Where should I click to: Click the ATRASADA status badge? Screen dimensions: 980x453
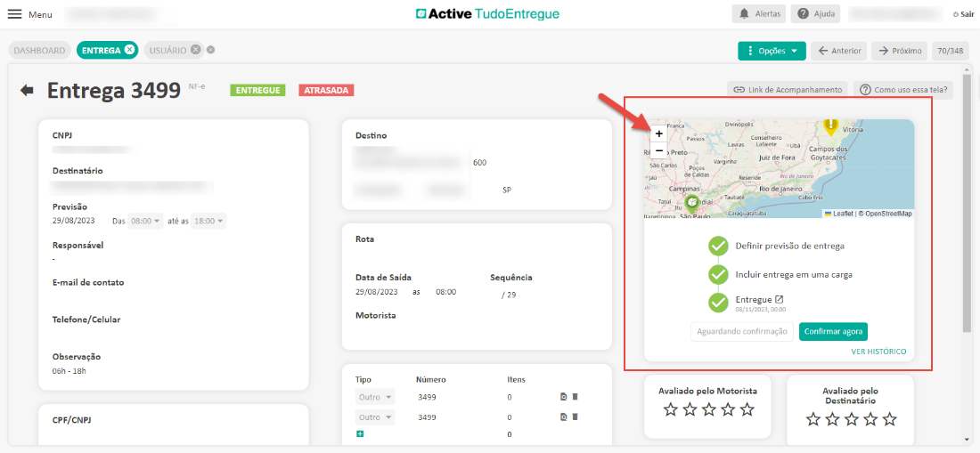[x=326, y=90]
